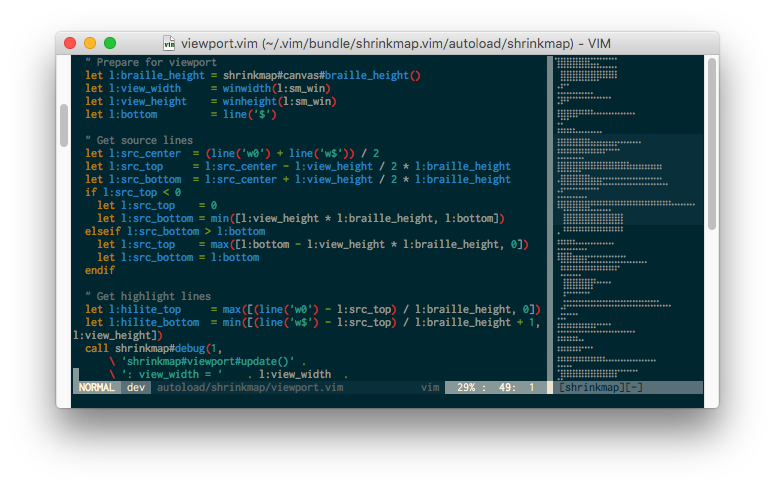Viewport: 775px width, 488px height.
Task: Click the let l:src_center assignment line
Action: click(232, 153)
